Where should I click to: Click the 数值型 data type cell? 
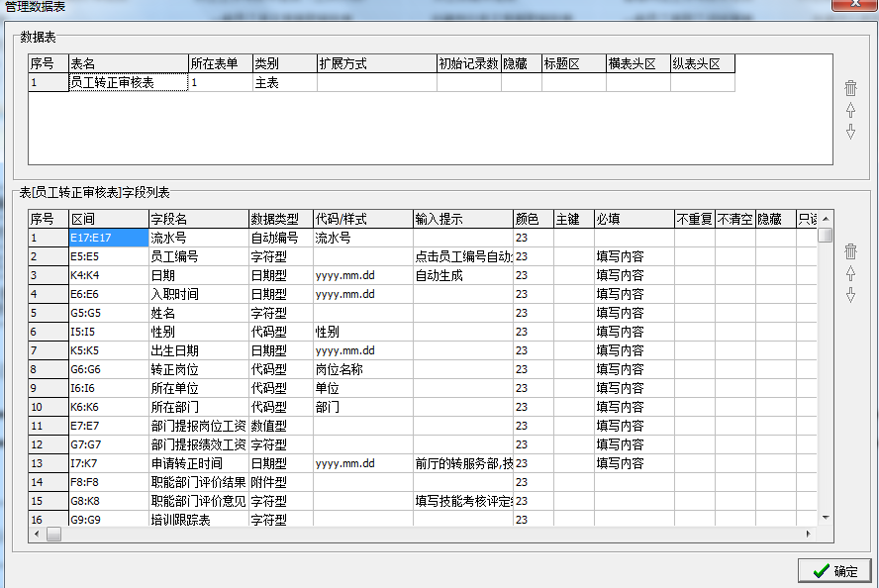pyautogui.click(x=281, y=426)
